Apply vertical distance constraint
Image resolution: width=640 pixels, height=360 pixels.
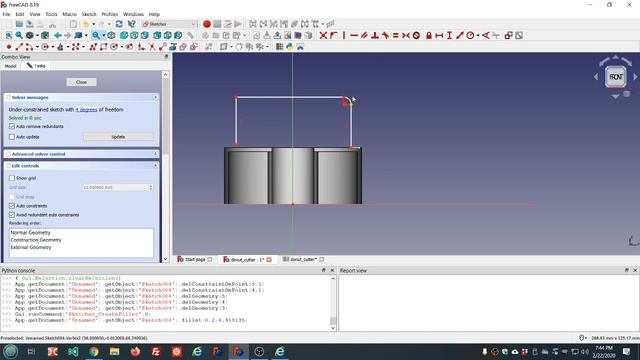[449, 36]
